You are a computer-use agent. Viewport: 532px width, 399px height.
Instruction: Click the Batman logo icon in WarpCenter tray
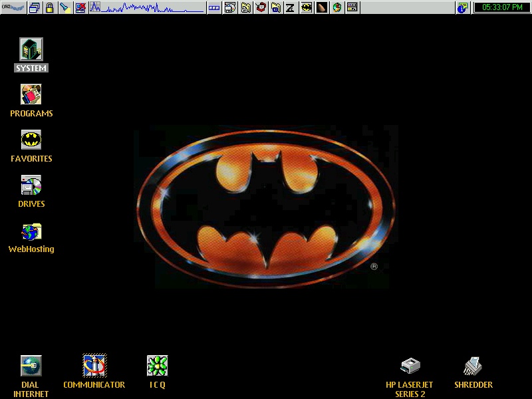(x=306, y=7)
